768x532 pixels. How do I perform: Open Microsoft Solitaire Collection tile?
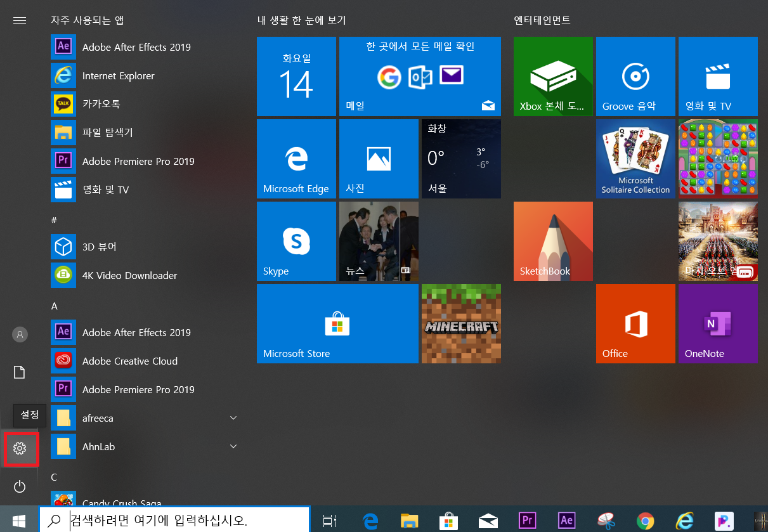(635, 159)
